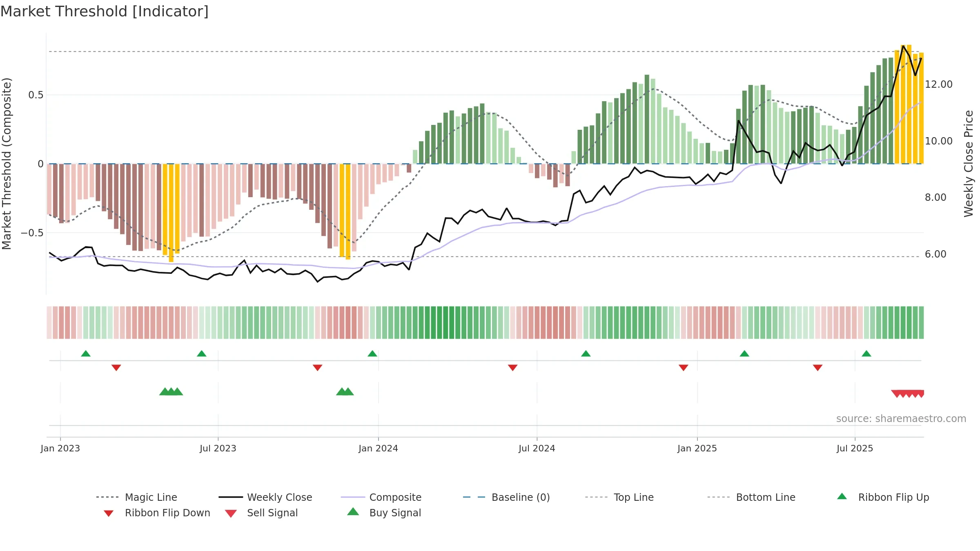The width and height of the screenshot is (980, 551).
Task: Click the 0.5 left axis tick label
Action: pos(36,95)
